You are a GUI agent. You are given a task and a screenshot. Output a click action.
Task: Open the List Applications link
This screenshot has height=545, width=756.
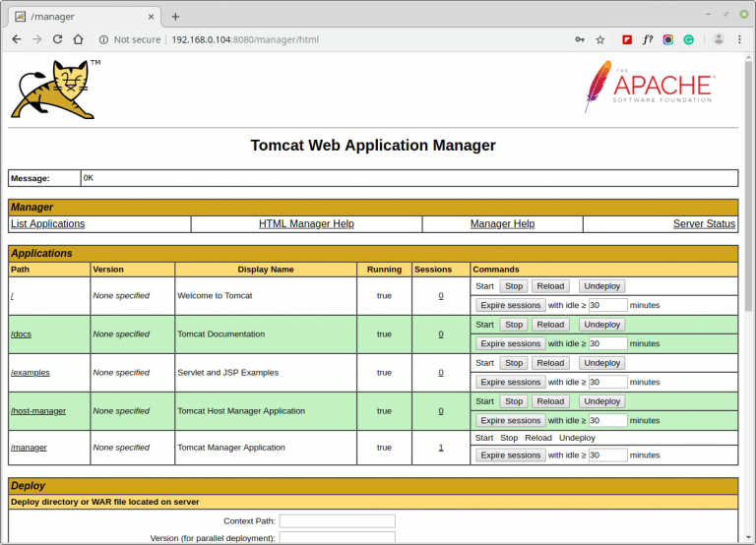(x=47, y=224)
